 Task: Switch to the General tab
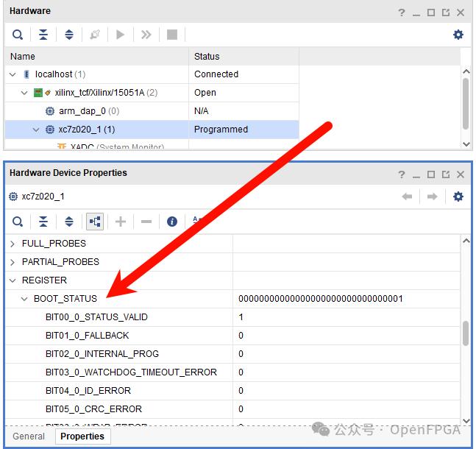click(29, 436)
